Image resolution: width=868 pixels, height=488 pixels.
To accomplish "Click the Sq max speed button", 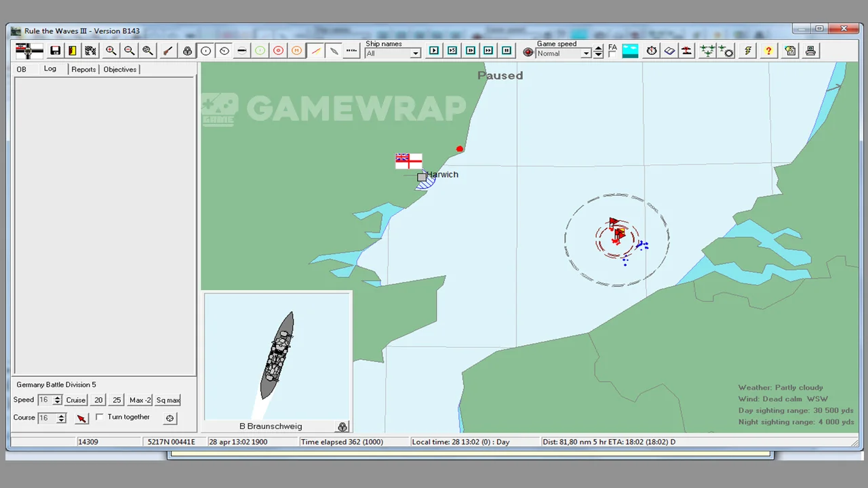I will point(168,400).
